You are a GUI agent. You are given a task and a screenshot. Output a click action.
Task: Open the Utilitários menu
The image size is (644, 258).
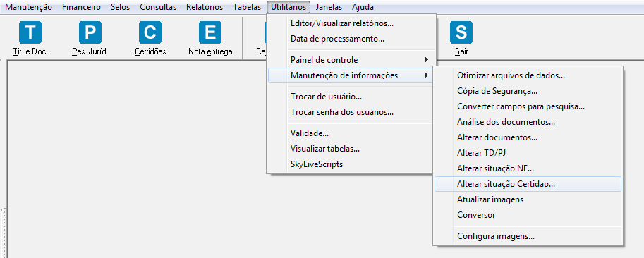pos(288,7)
